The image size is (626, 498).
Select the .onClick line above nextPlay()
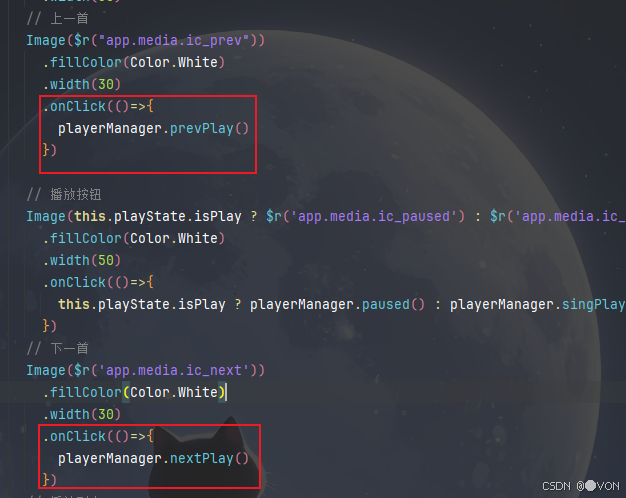pyautogui.click(x=98, y=436)
